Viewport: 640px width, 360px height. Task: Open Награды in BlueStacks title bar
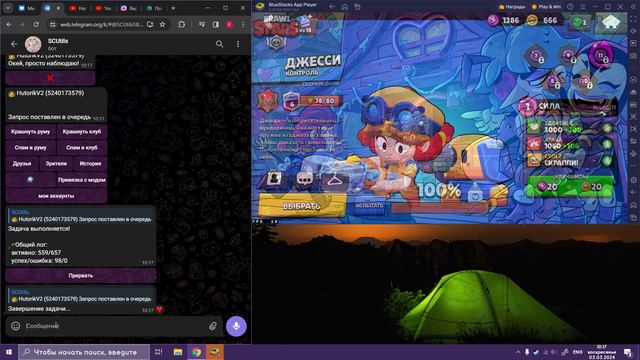(512, 7)
